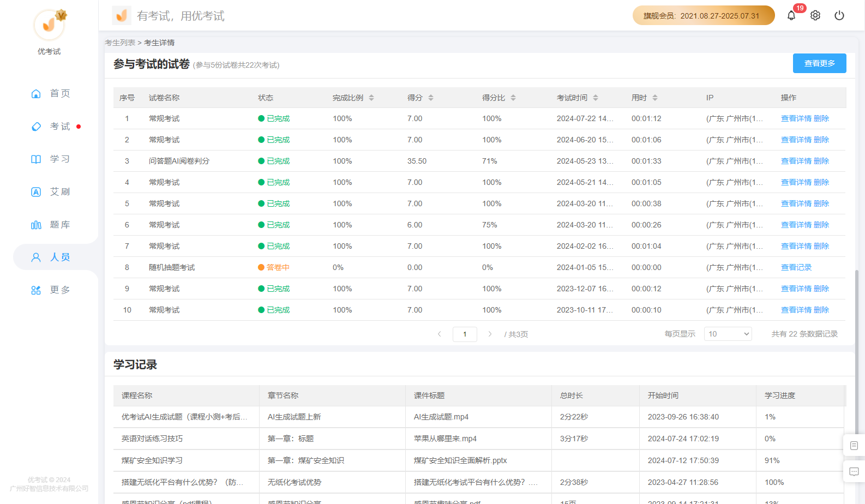The width and height of the screenshot is (865, 504).
Task: Click the chat message floating icon
Action: pos(854,471)
